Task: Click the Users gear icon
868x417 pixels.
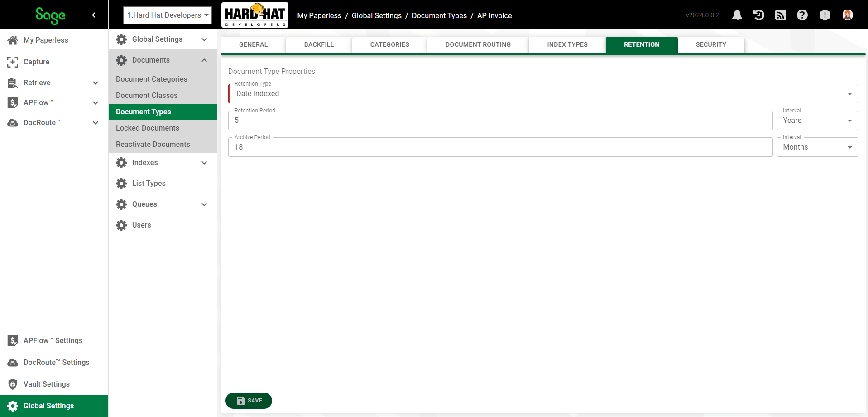Action: tap(121, 225)
